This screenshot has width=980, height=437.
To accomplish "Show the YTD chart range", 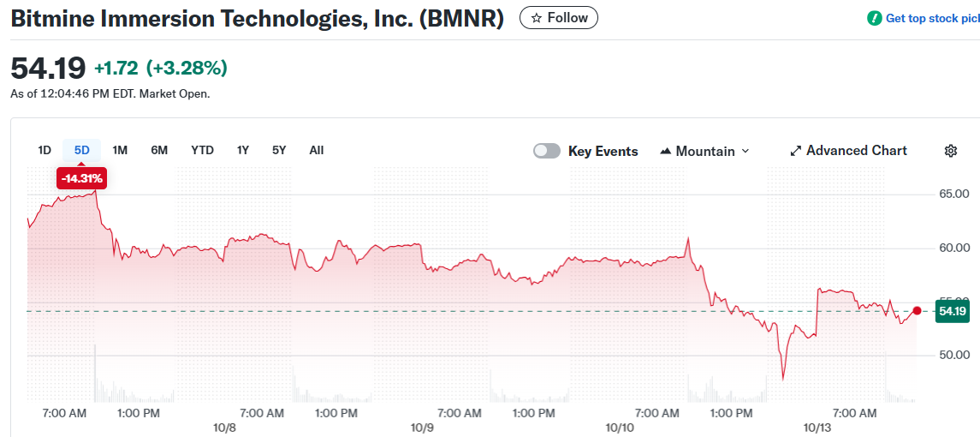I will pyautogui.click(x=202, y=150).
